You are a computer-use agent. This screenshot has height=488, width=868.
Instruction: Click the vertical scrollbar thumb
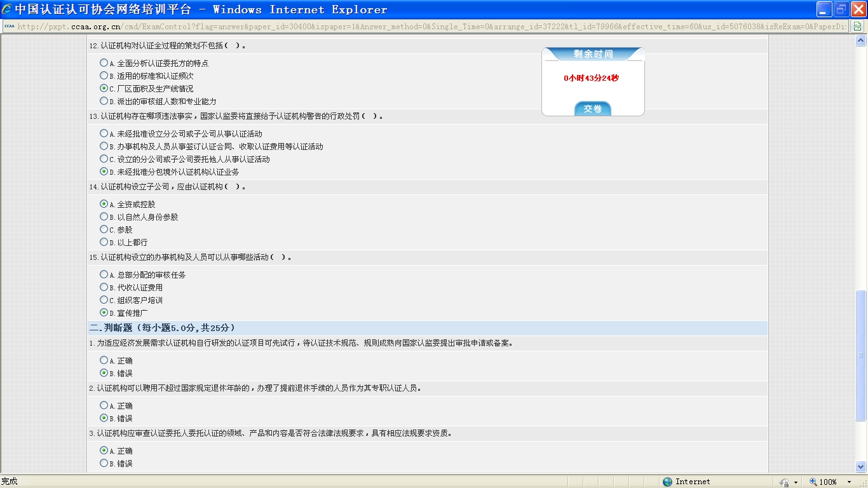861,355
